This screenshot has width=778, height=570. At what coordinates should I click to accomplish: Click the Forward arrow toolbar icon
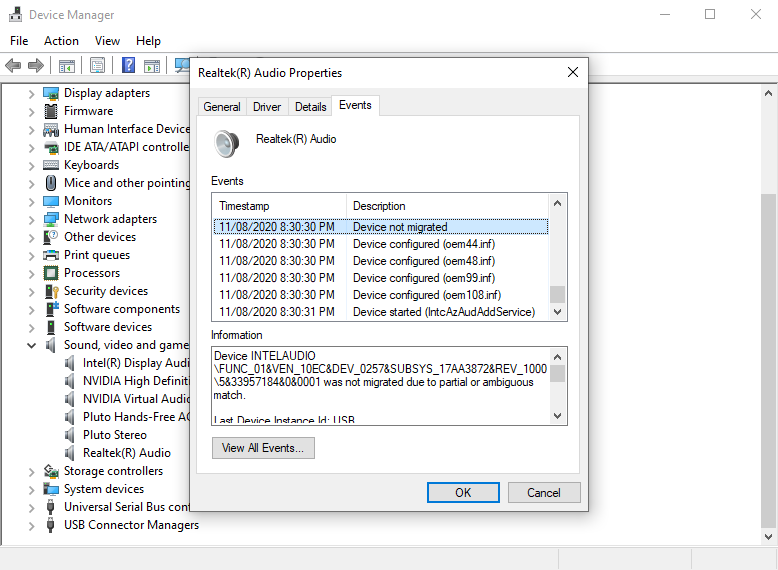pyautogui.click(x=36, y=65)
